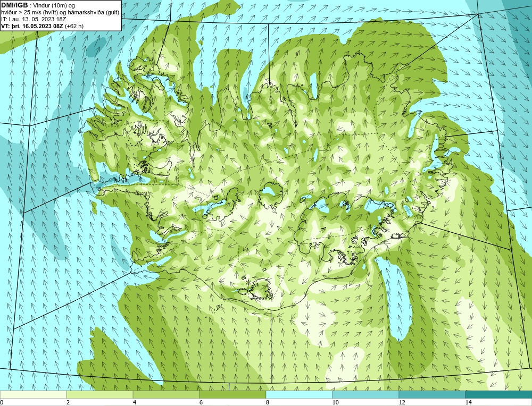Click the 'IT: Lau. 13. 05. 2023 18Z' line
532x406 pixels.
point(33,19)
